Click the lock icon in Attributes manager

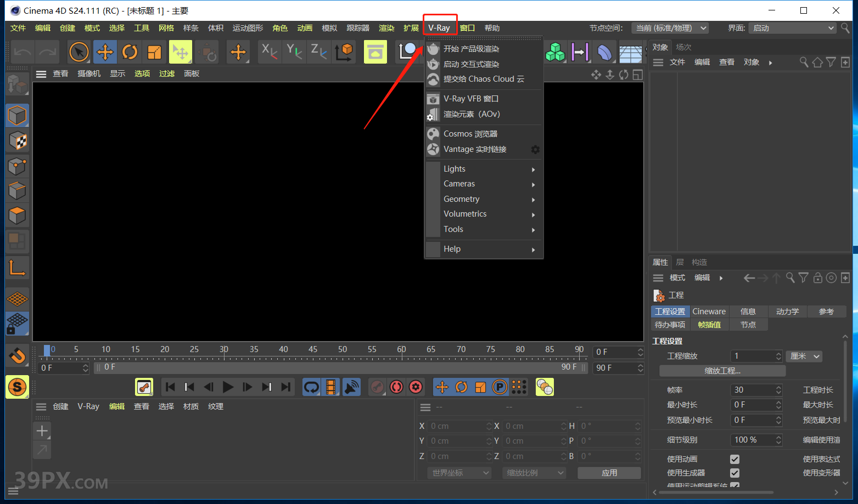pos(817,278)
